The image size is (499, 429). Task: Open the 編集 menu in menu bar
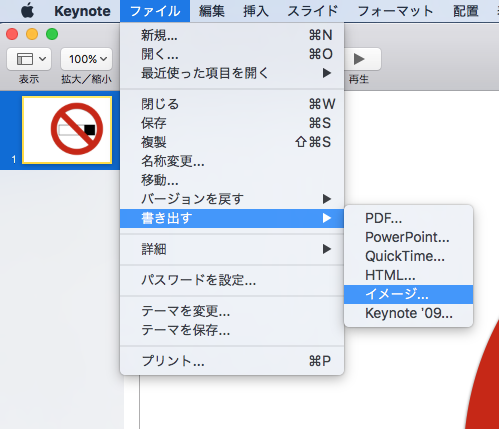[212, 11]
